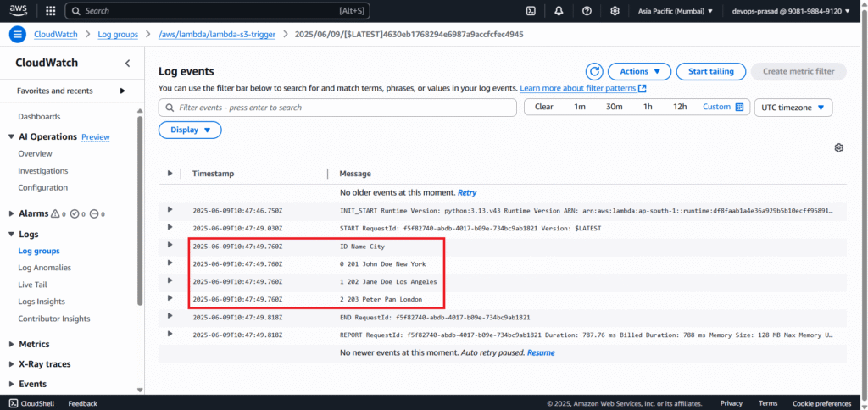868x410 pixels.
Task: Expand the INIT_START log event row
Action: (170, 209)
